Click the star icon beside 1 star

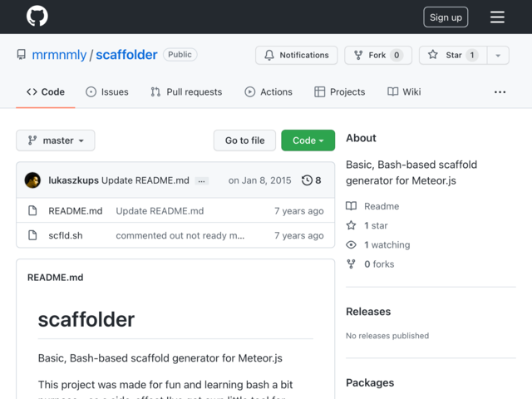(x=351, y=225)
